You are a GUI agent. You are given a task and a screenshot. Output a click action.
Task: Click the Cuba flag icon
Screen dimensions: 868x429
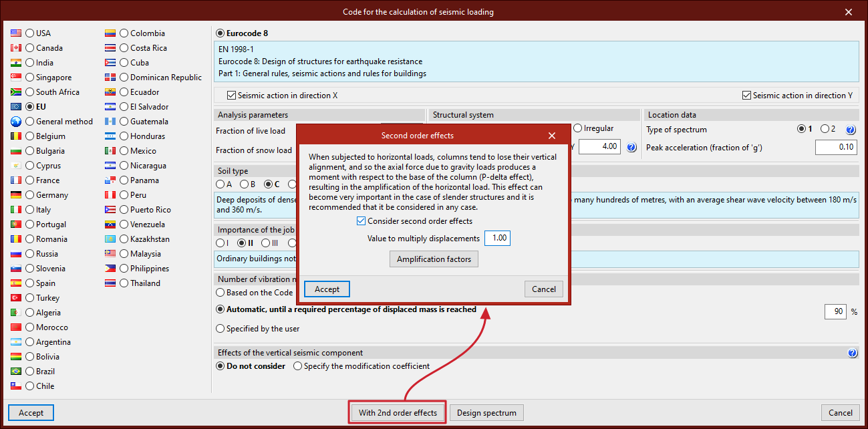(x=110, y=63)
